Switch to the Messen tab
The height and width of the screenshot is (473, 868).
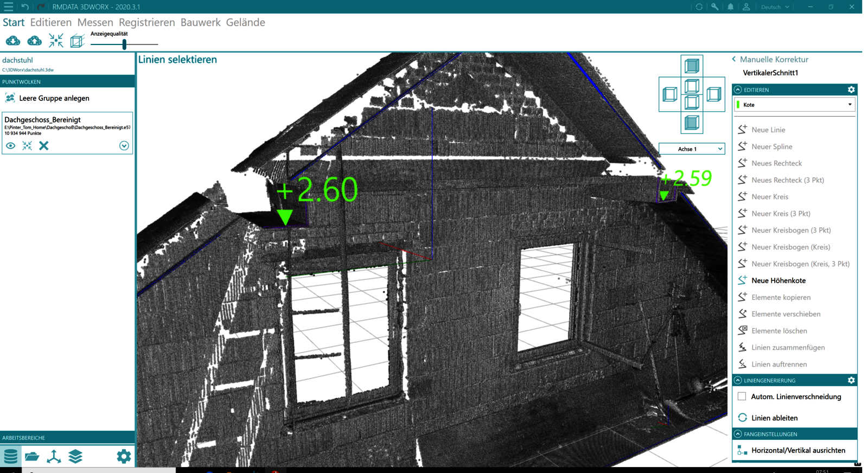(x=95, y=22)
